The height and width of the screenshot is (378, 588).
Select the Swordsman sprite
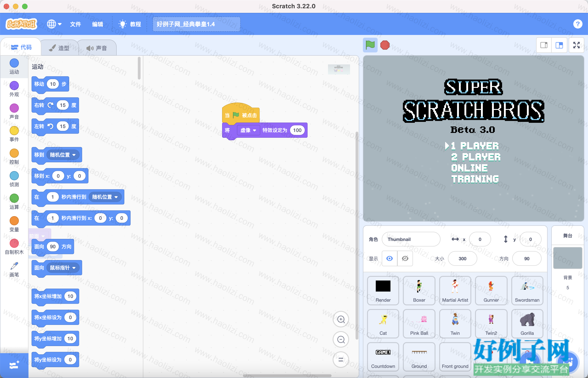(x=527, y=291)
